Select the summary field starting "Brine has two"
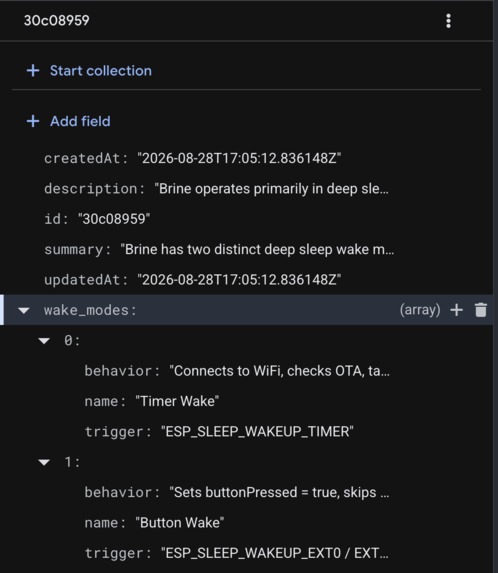498x573 pixels. click(257, 249)
